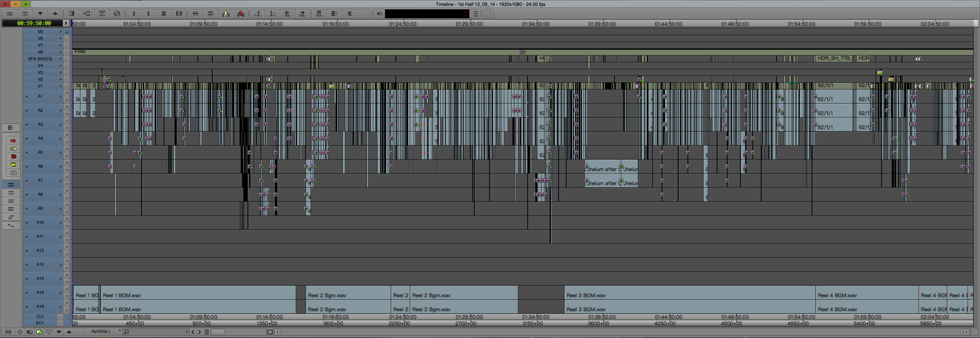
Task: Solo track A1 with its S button
Action: 67,93
